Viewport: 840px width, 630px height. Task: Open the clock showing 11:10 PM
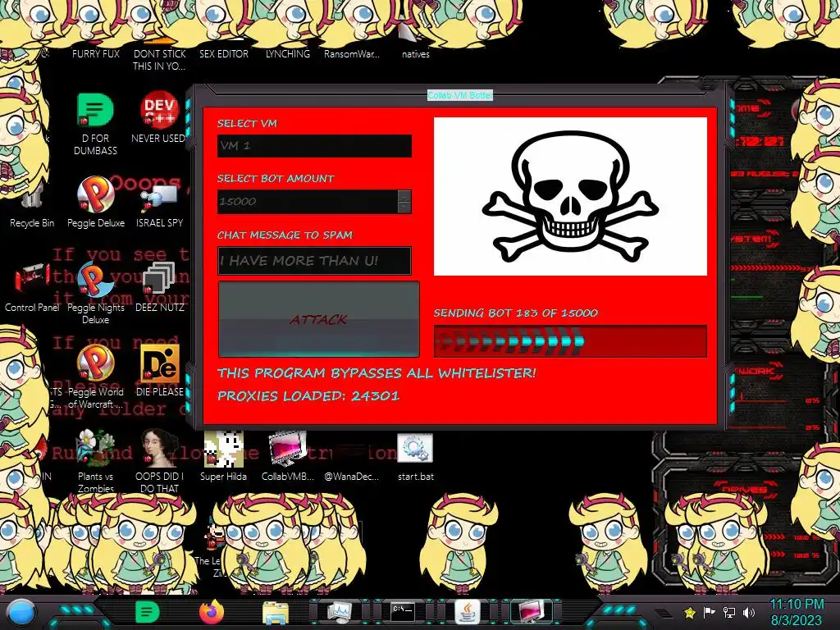pos(797,612)
